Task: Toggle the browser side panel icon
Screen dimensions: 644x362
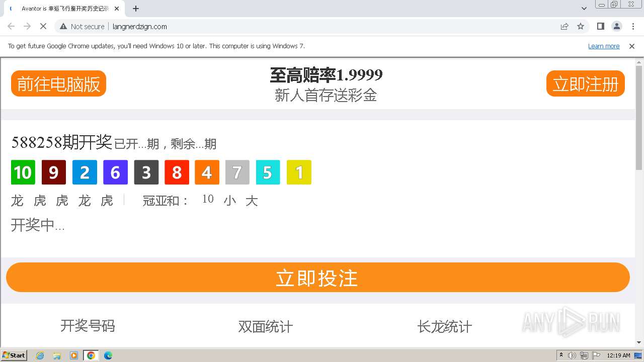Action: click(x=600, y=26)
